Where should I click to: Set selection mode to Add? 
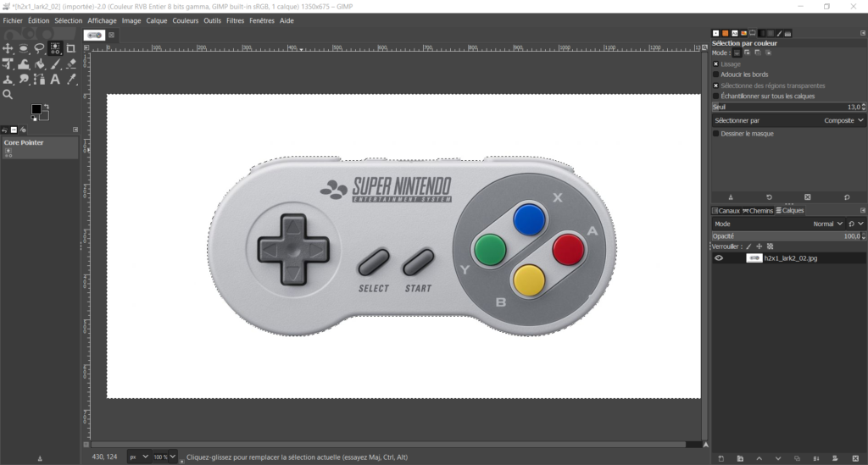click(748, 53)
